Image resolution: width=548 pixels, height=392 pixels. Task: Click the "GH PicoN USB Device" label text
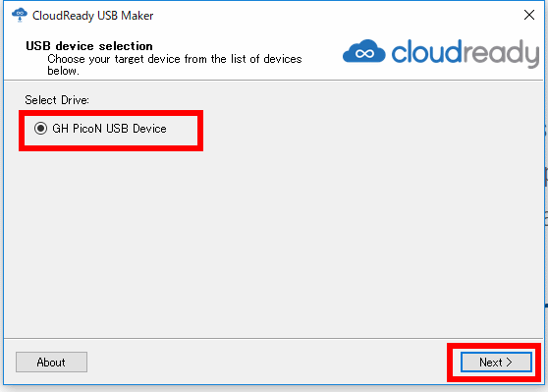tap(109, 129)
